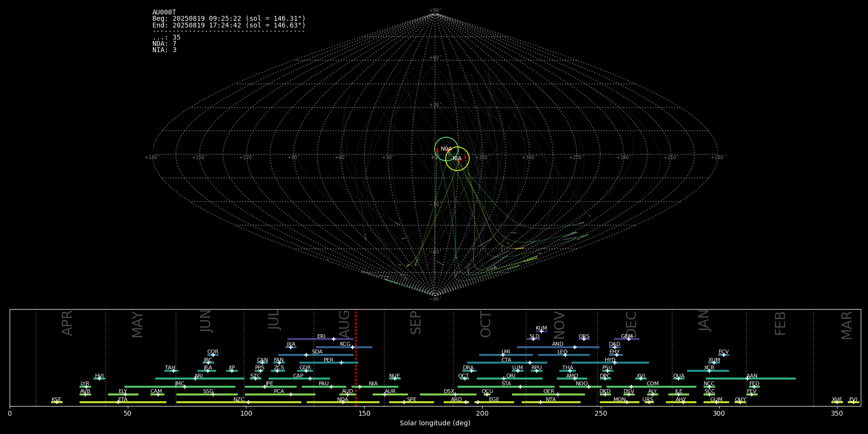This screenshot has width=868, height=434.
Task: Click the +270 longitude label on map
Action: point(574,158)
